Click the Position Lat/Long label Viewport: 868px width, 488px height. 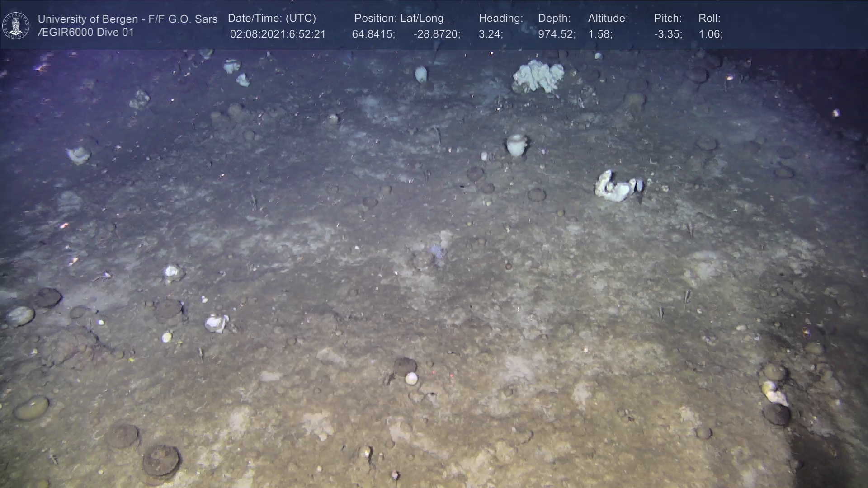[x=399, y=18]
